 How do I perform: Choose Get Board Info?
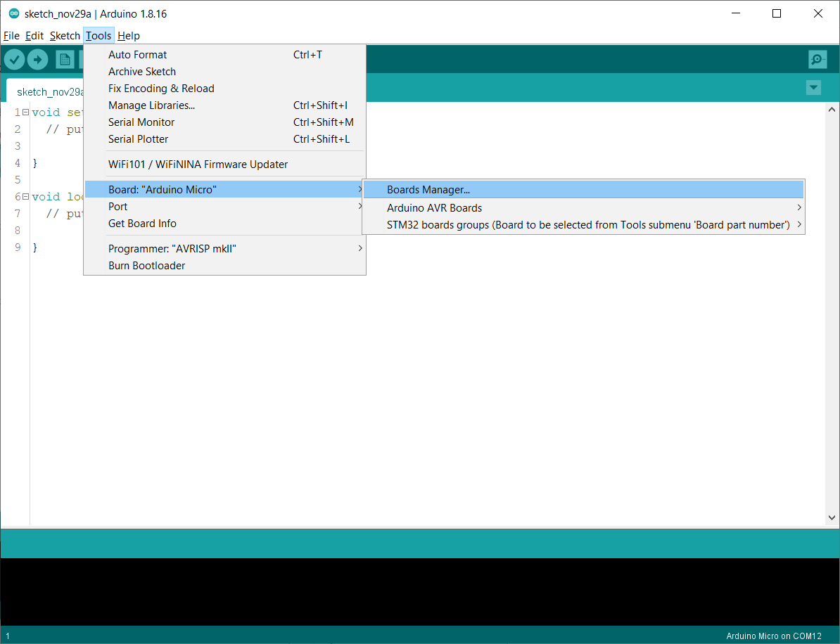click(x=224, y=224)
